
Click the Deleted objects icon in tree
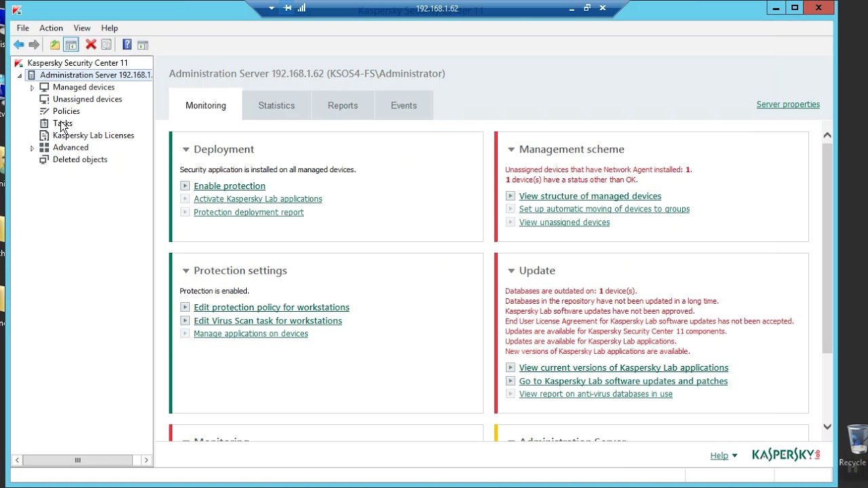click(x=44, y=159)
